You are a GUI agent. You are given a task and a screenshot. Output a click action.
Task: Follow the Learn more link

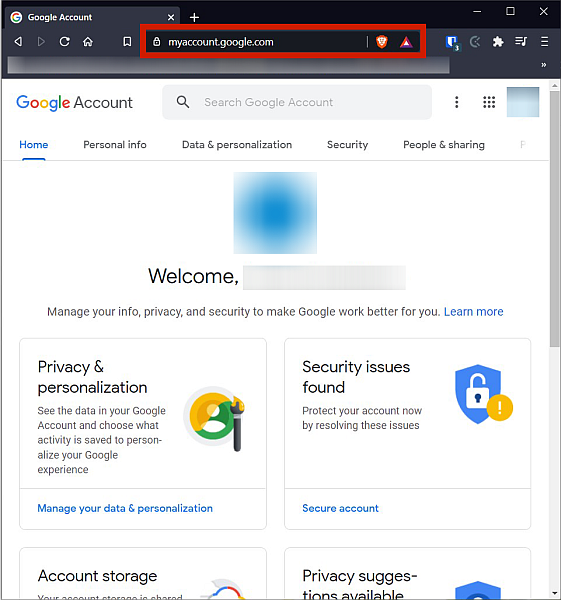[473, 311]
